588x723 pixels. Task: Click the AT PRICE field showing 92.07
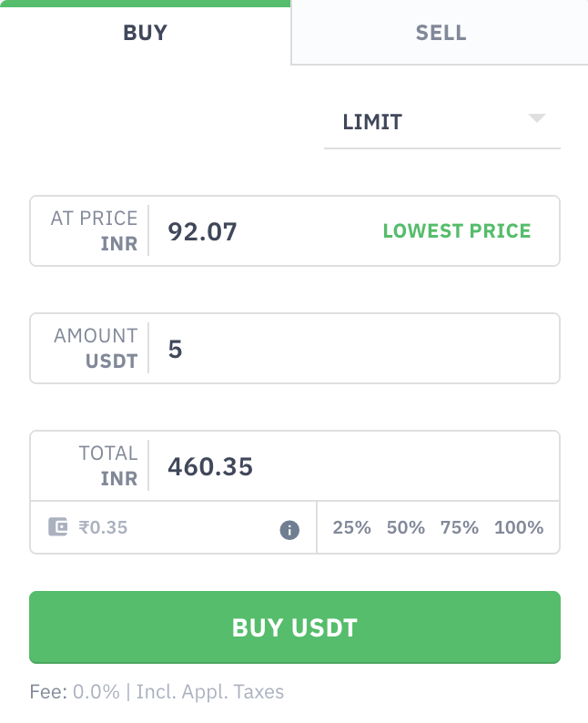[264, 231]
